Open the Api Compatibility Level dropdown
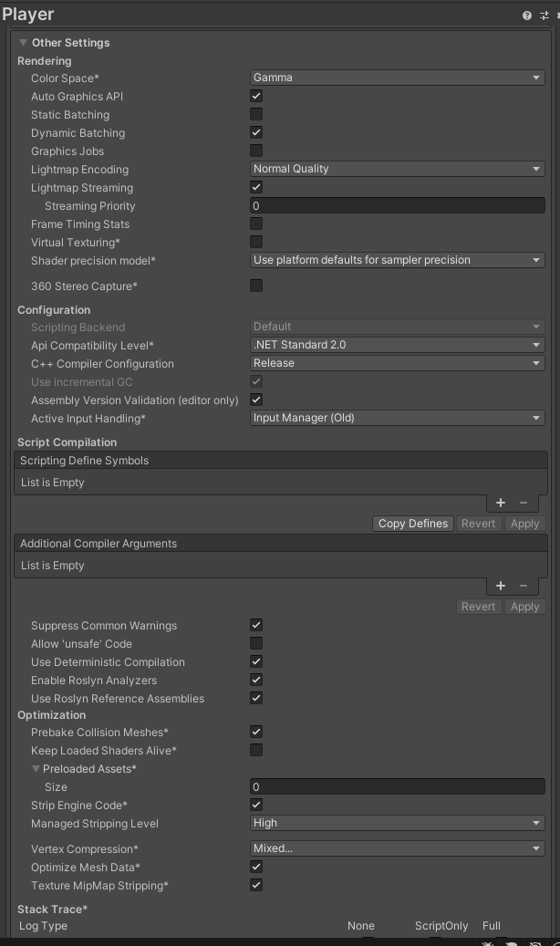The width and height of the screenshot is (560, 946). pyautogui.click(x=398, y=345)
